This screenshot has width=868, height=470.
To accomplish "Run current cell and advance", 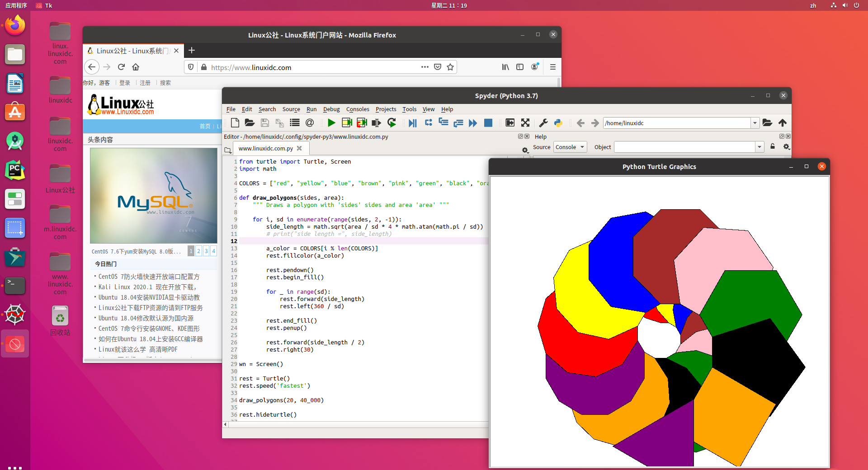I will point(362,123).
